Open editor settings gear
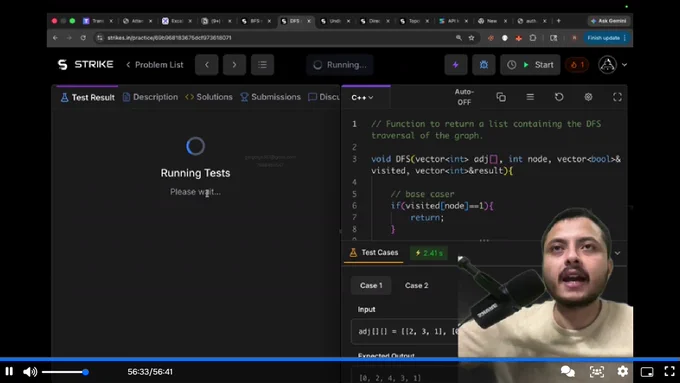Screen dimensions: 680x383 [588, 97]
